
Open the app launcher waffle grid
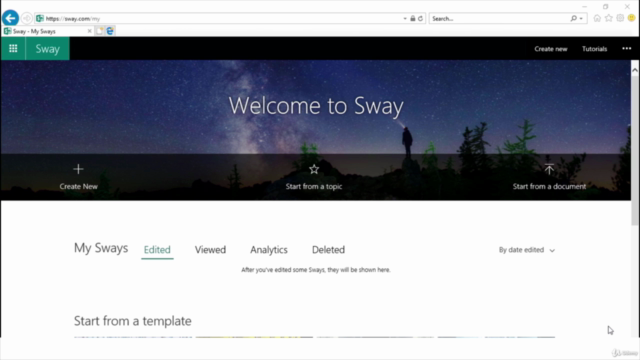(x=13, y=49)
